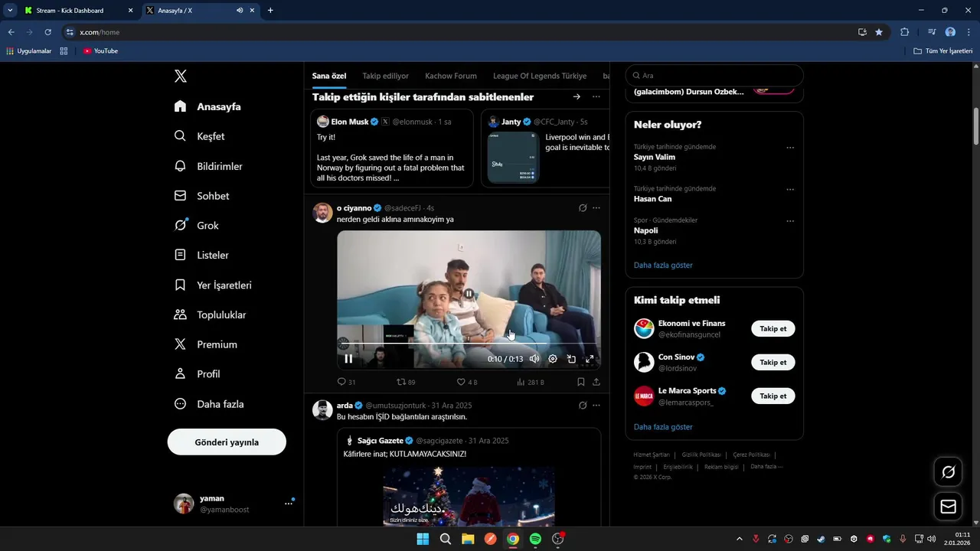Screen dimensions: 980x551
Task: Open Keşfet explore page
Action: click(199, 136)
